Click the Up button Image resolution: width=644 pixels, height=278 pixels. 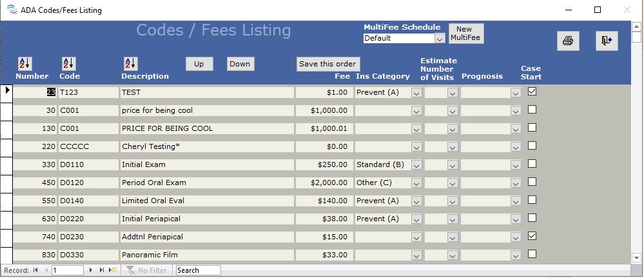tap(199, 64)
